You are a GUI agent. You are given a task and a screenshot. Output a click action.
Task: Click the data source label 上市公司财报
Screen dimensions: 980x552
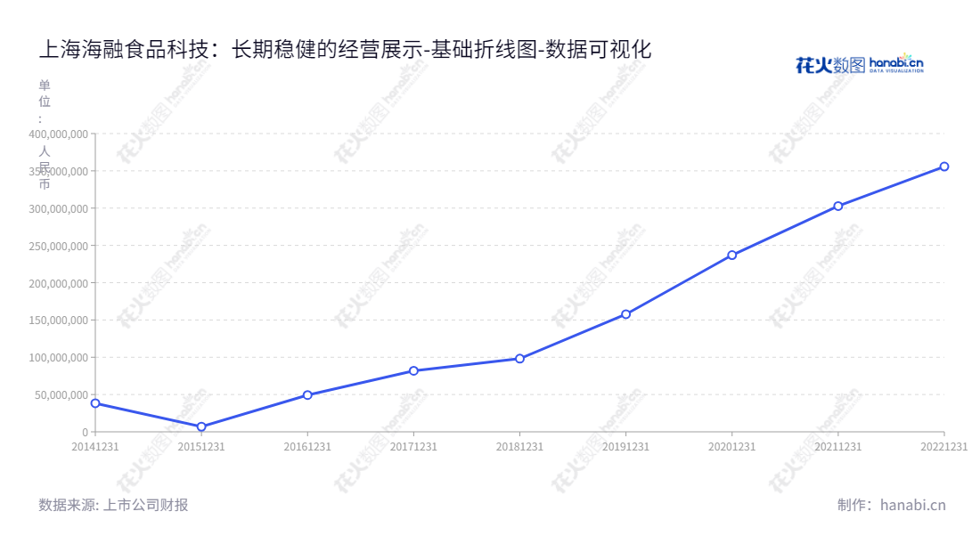pos(145,505)
